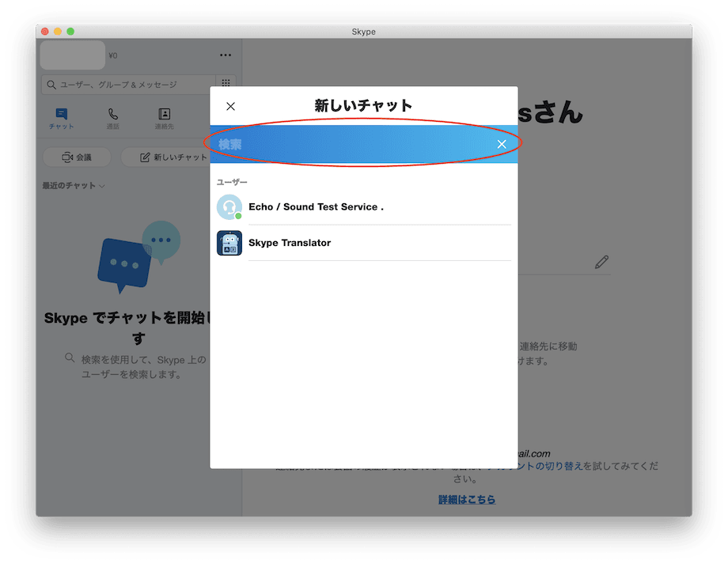Open the dial pad grid icon

226,83
